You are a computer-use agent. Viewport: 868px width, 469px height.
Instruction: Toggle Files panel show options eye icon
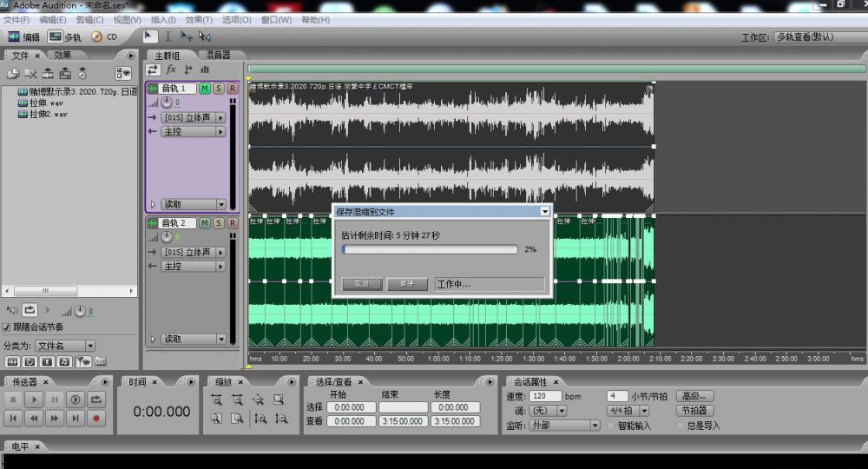coord(123,73)
